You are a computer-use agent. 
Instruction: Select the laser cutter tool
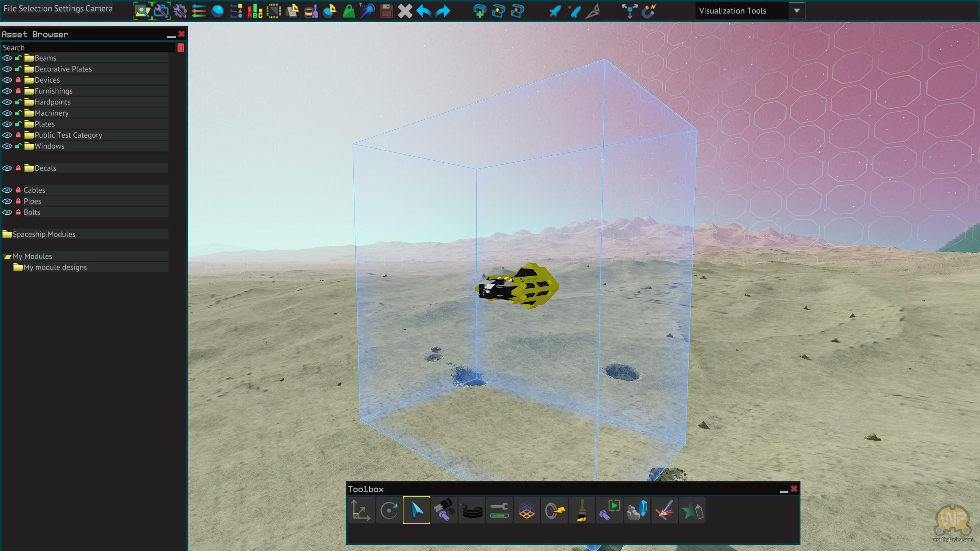(x=664, y=510)
